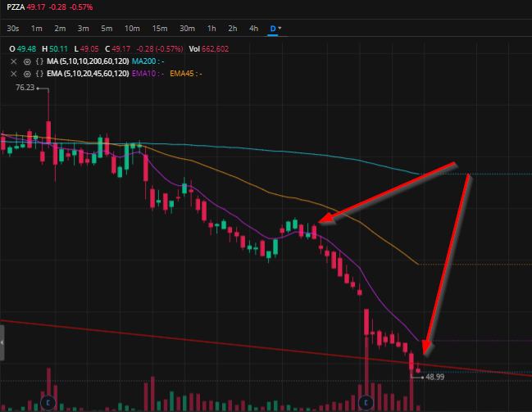The image size is (532, 412).
Task: Toggle visibility of EMA indicator
Action: (x=27, y=74)
